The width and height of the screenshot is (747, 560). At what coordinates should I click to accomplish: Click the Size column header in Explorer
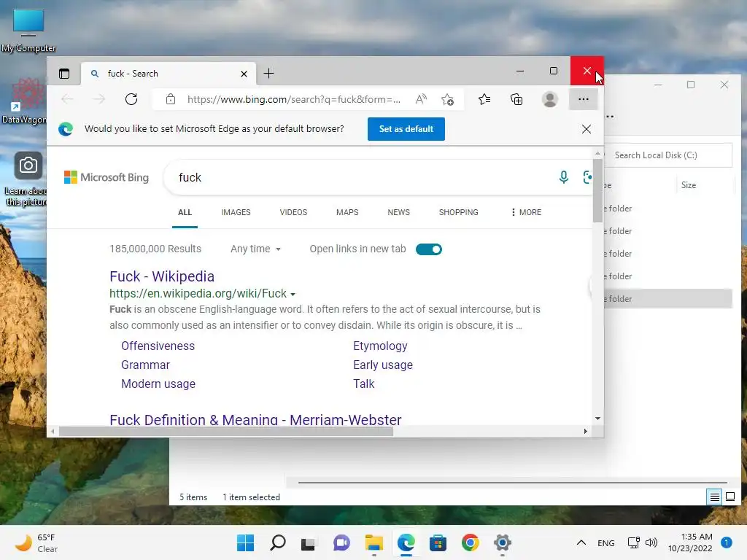pyautogui.click(x=689, y=185)
